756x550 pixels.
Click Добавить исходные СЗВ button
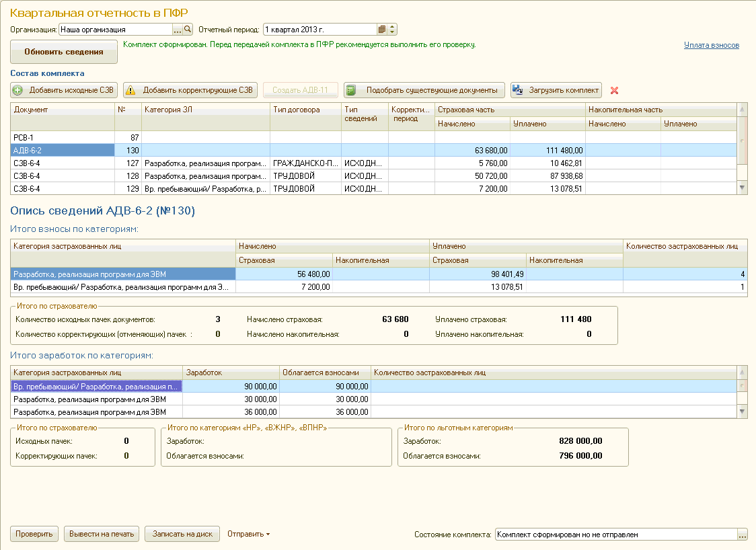click(x=65, y=90)
